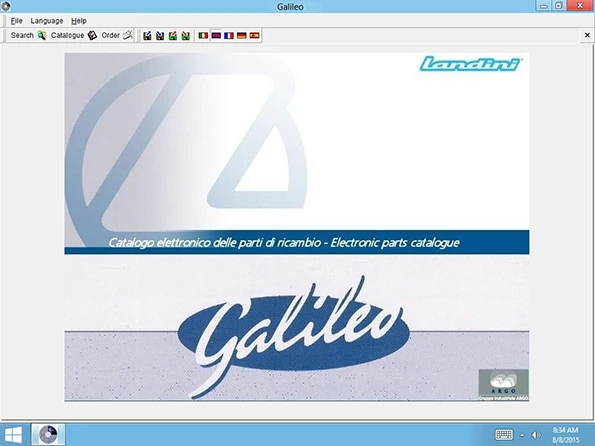Open the Help menu
This screenshot has width=595, height=446.
(x=79, y=21)
